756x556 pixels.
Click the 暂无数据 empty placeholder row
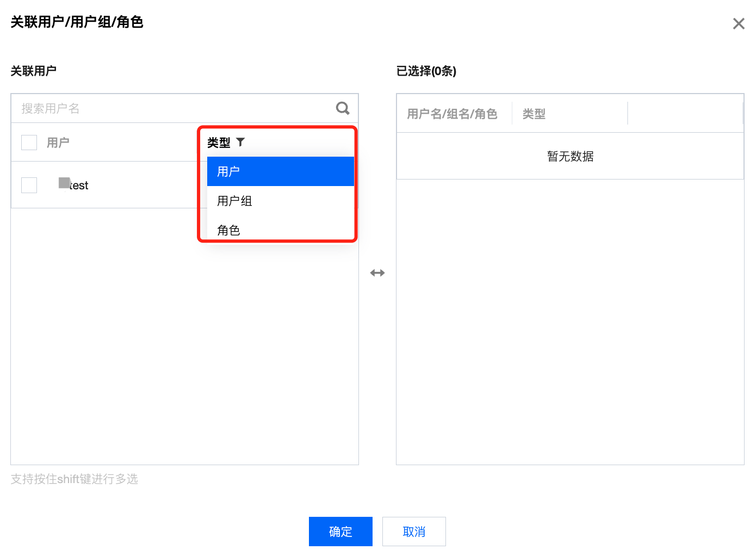570,156
